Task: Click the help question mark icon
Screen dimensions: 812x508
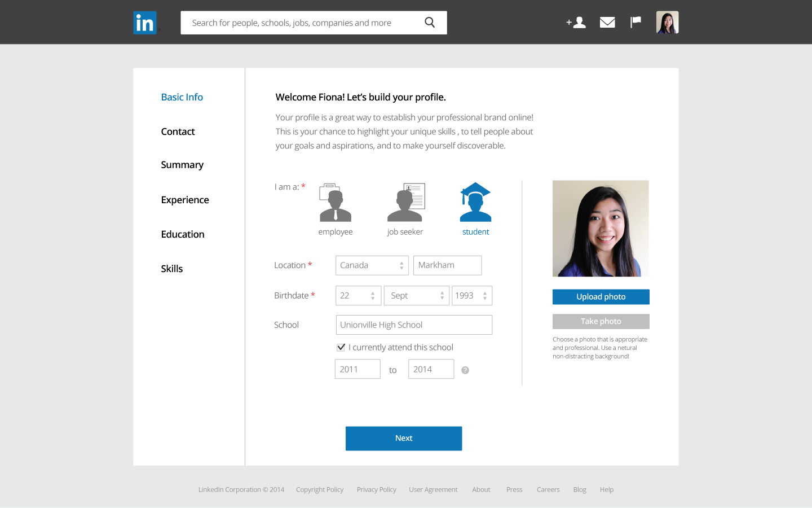Action: pos(465,370)
